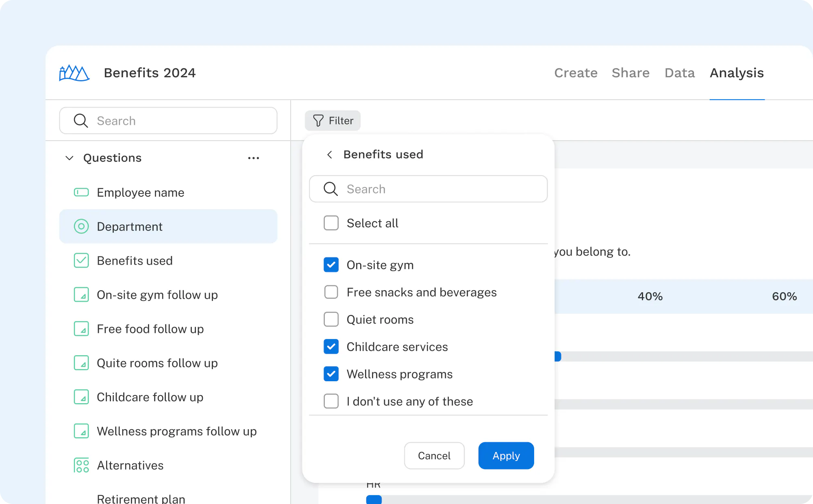Go back from Benefits used panel
Image resolution: width=813 pixels, height=504 pixels.
(330, 154)
